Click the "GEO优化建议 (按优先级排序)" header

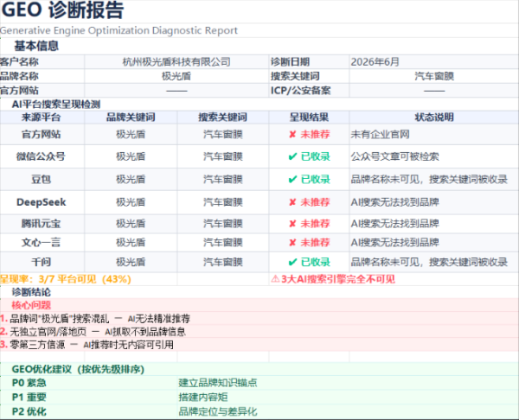pos(78,369)
